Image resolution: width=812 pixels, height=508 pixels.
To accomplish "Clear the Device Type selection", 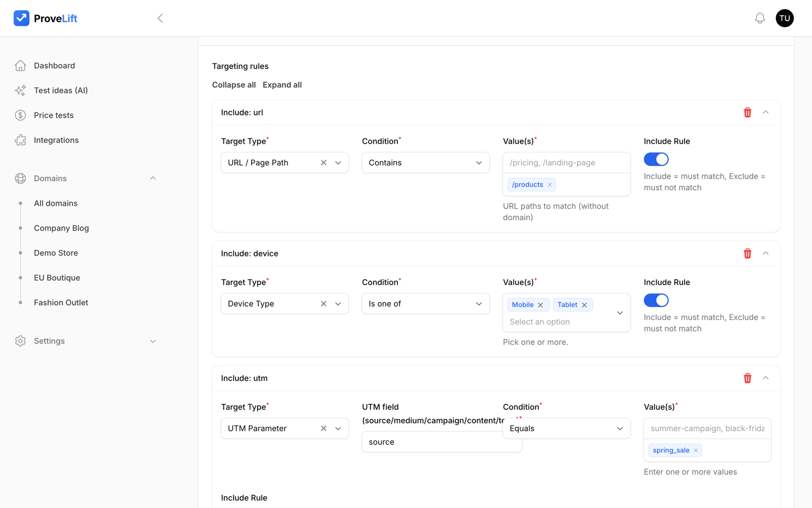I will [x=324, y=304].
